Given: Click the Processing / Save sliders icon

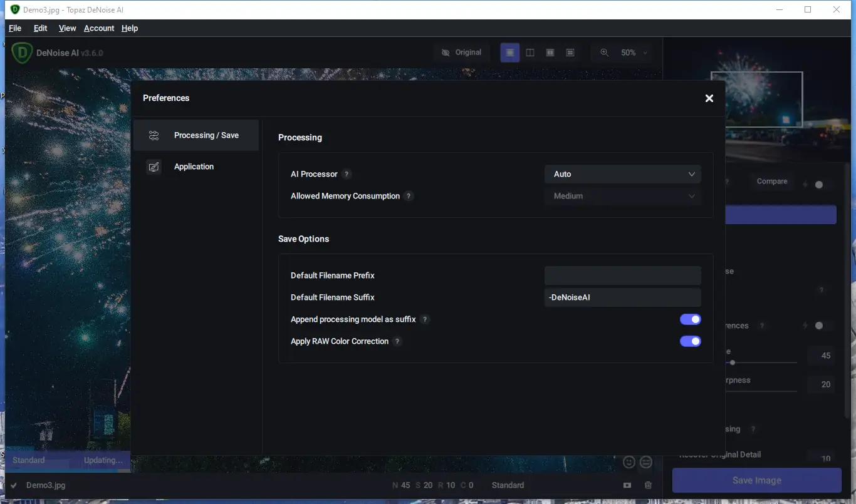Looking at the screenshot, I should point(154,135).
